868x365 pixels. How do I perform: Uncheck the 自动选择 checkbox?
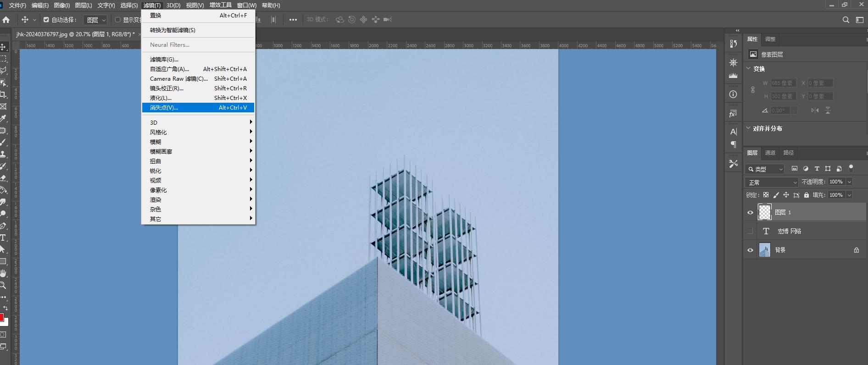[46, 20]
